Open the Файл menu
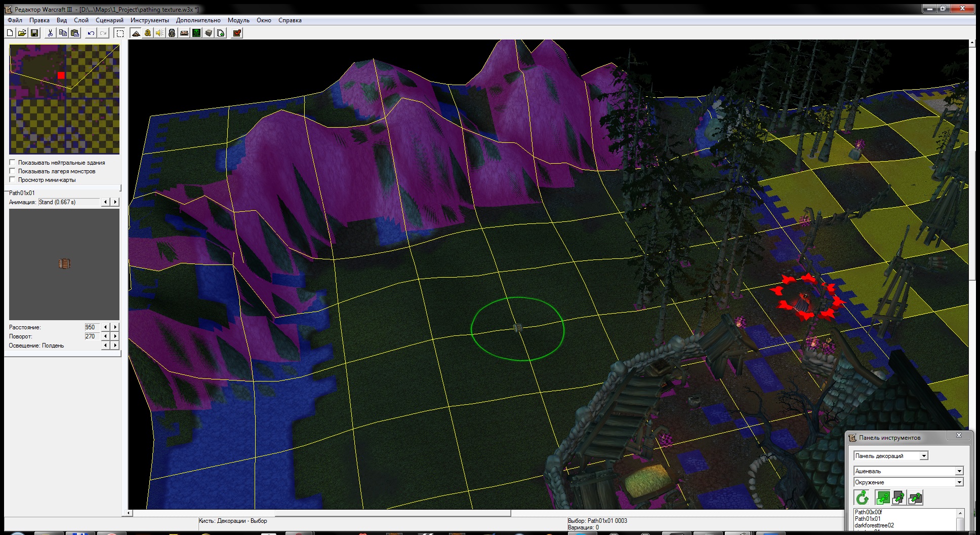Image resolution: width=980 pixels, height=535 pixels. 15,20
